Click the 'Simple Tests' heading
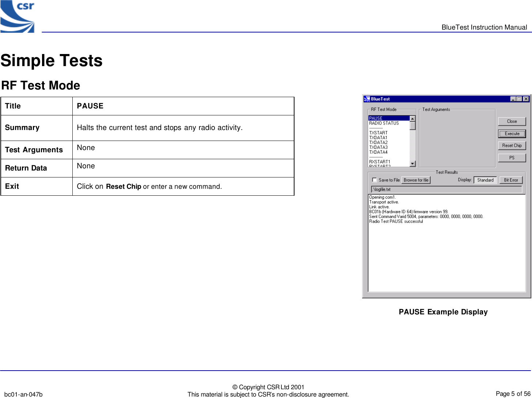This screenshot has width=532, height=398. click(x=52, y=61)
